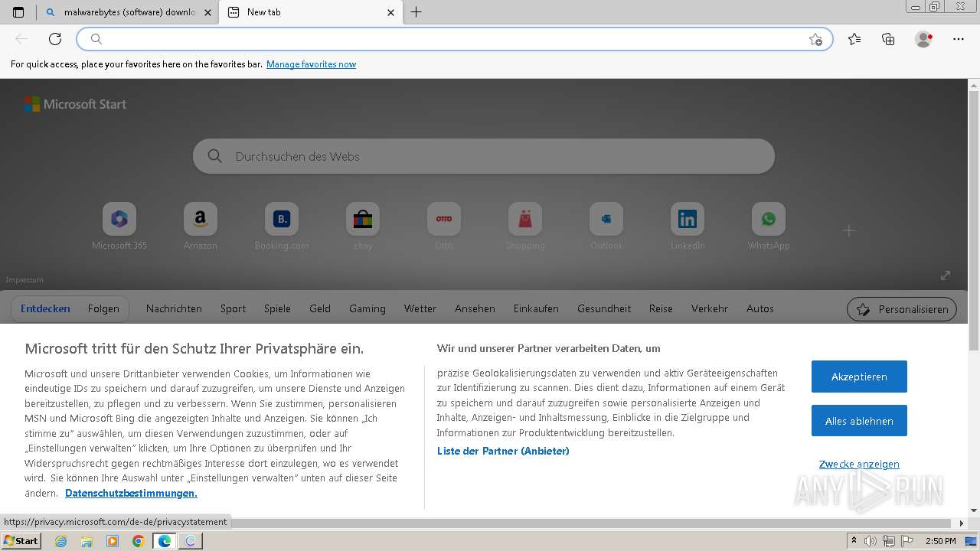Select the New tab page tab

[x=310, y=12]
